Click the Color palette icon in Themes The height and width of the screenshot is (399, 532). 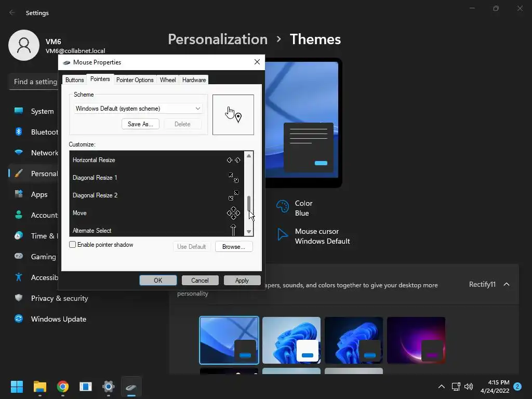click(x=283, y=206)
